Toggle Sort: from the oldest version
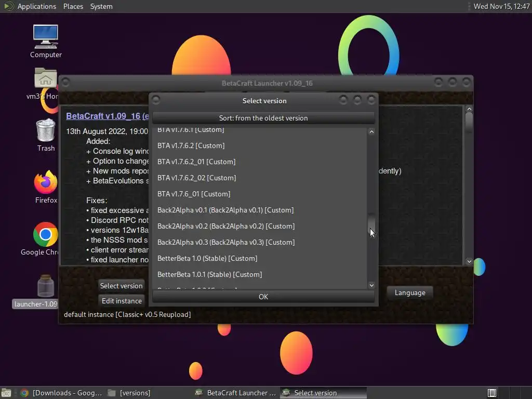 click(263, 118)
